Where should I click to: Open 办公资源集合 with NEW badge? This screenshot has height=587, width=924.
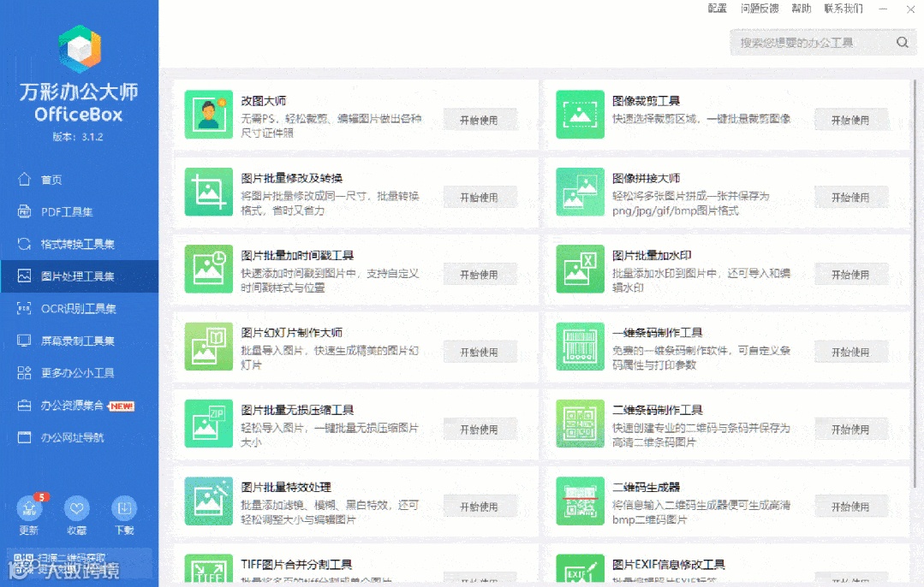click(79, 406)
